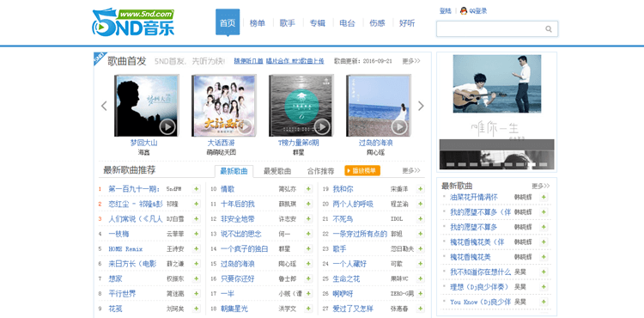Add 一半 with its plus icon
The width and height of the screenshot is (644, 318).
click(x=308, y=293)
